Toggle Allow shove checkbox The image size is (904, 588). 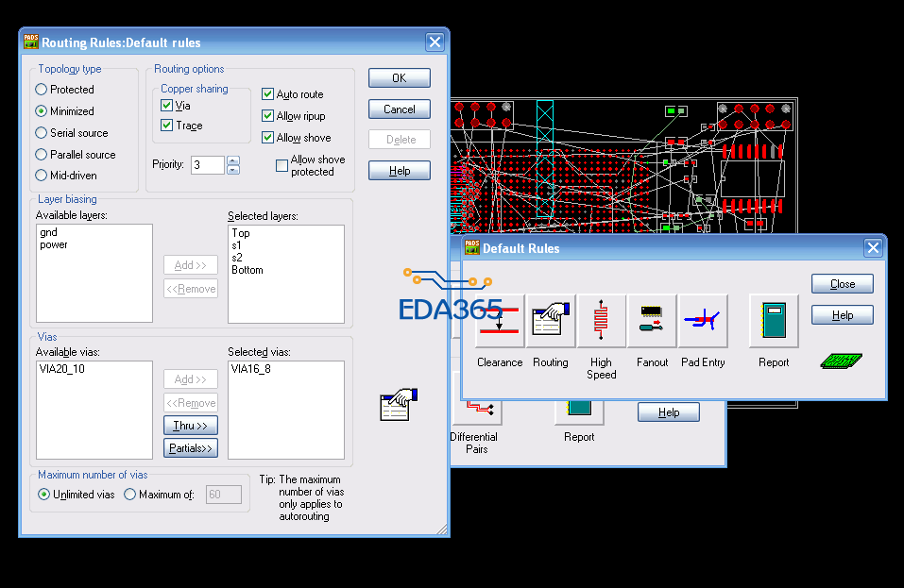267,138
